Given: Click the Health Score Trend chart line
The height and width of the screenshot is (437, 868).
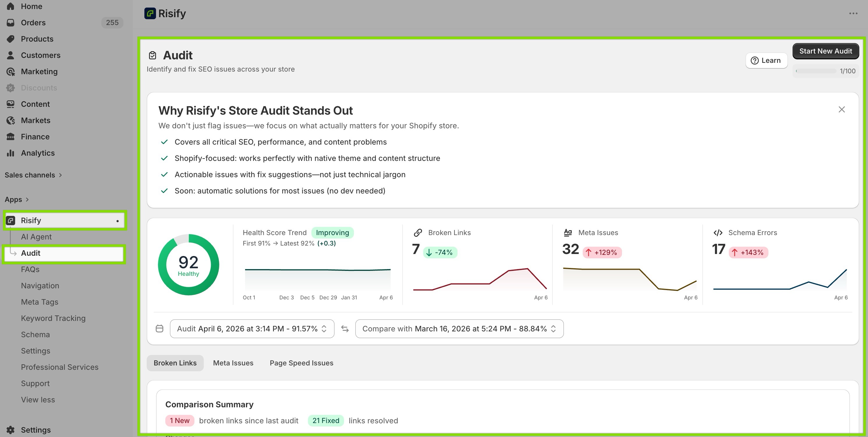Looking at the screenshot, I should pyautogui.click(x=317, y=270).
